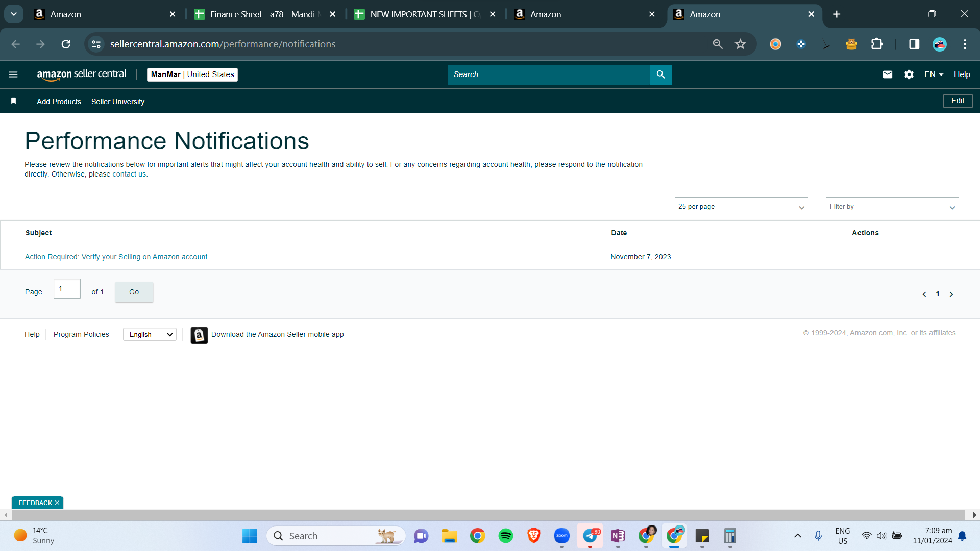Open File Explorer from the taskbar
This screenshot has height=551, width=980.
pos(449,536)
